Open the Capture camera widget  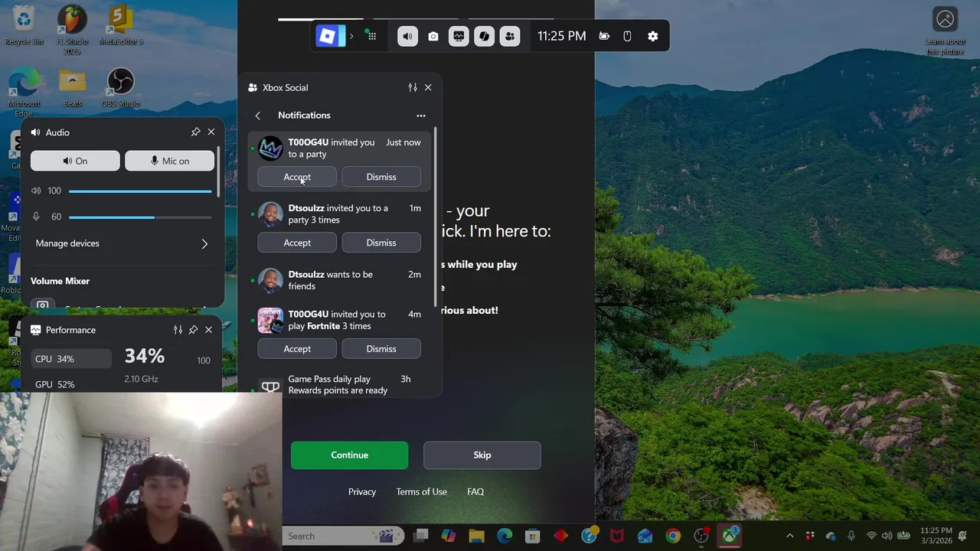point(433,36)
